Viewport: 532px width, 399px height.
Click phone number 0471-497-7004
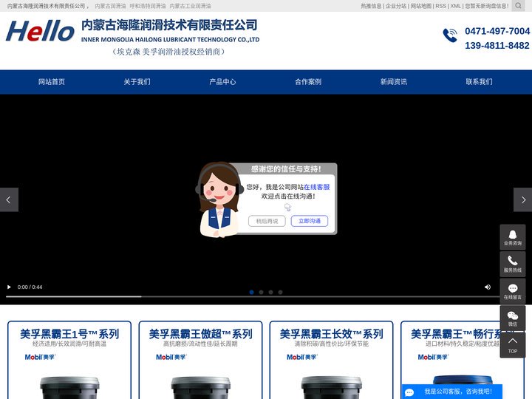point(497,31)
